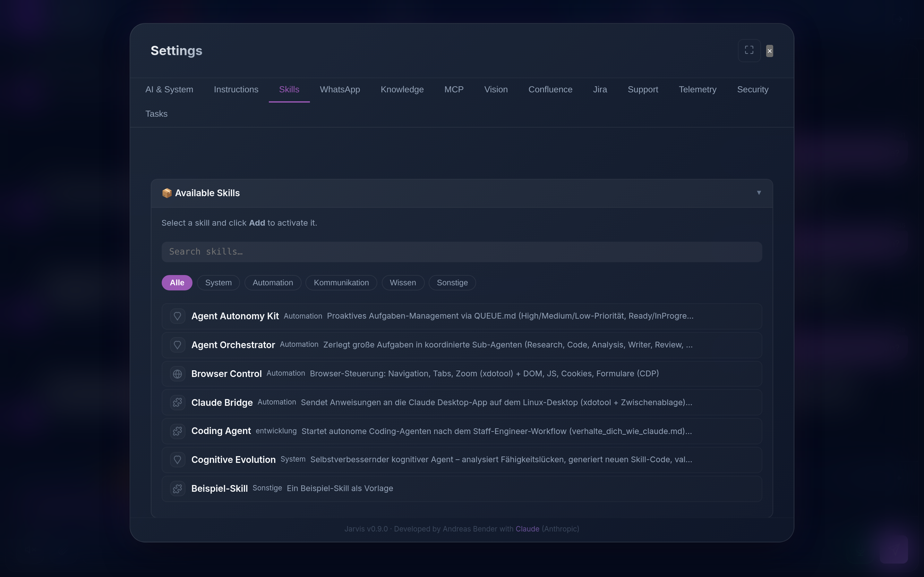924x577 pixels.
Task: Filter skills by Automation category
Action: [273, 283]
